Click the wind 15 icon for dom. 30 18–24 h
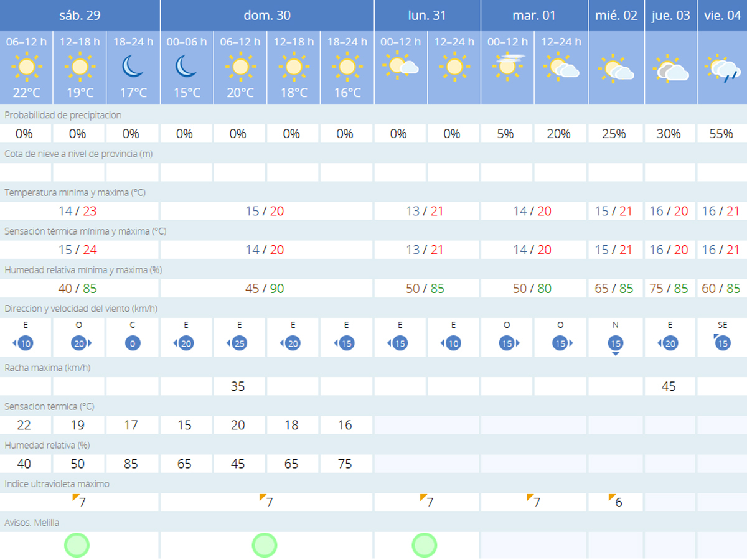The width and height of the screenshot is (747, 560). pos(345,343)
